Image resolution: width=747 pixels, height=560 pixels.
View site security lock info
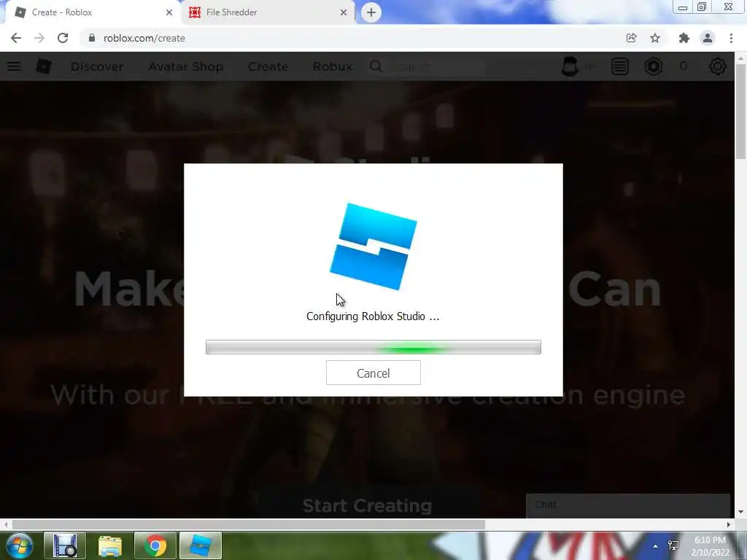[x=92, y=38]
